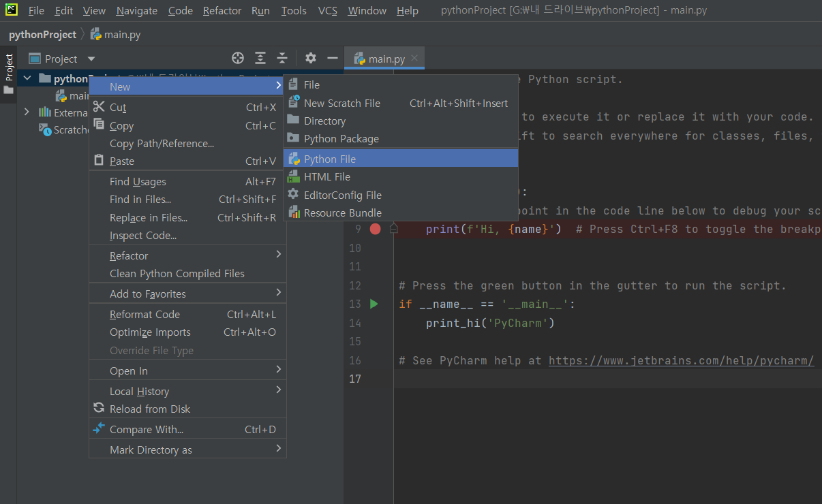The width and height of the screenshot is (822, 504).
Task: Open the Window menu
Action: (x=367, y=11)
